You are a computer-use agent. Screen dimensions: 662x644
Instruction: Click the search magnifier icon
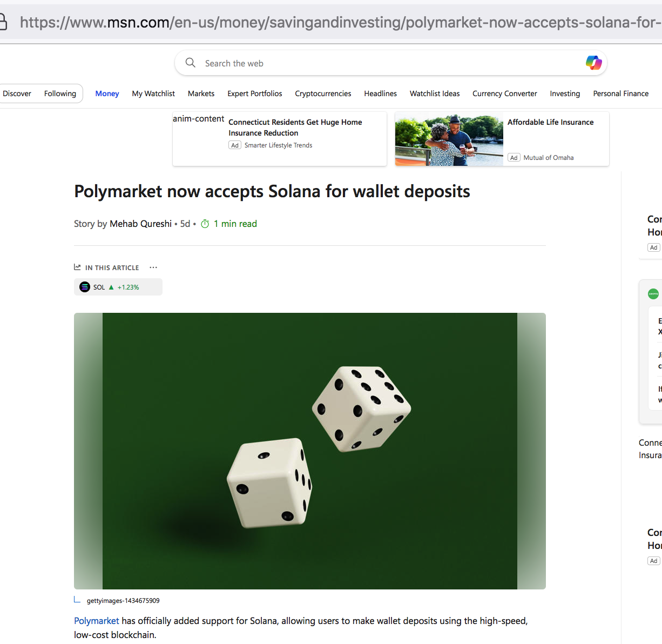(190, 63)
